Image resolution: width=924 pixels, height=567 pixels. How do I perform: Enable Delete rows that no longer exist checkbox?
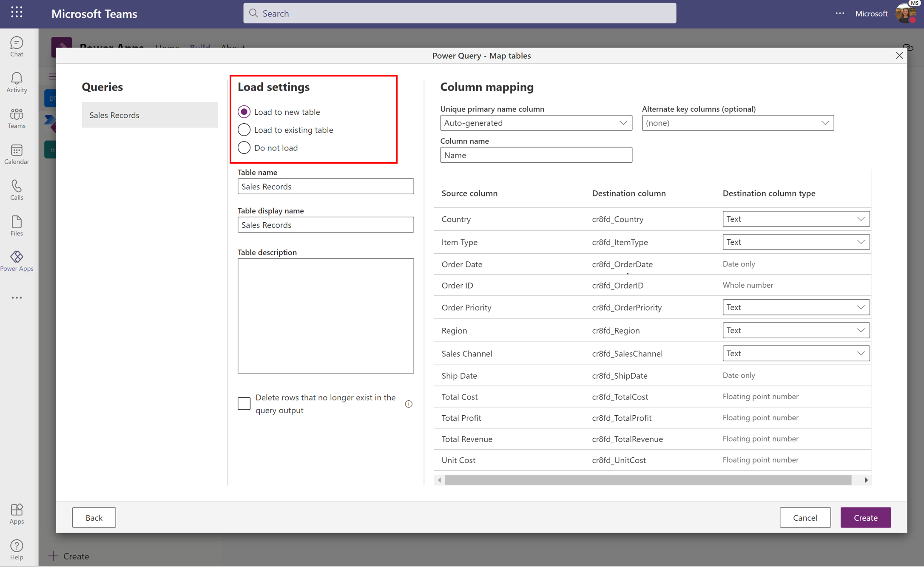click(x=244, y=404)
